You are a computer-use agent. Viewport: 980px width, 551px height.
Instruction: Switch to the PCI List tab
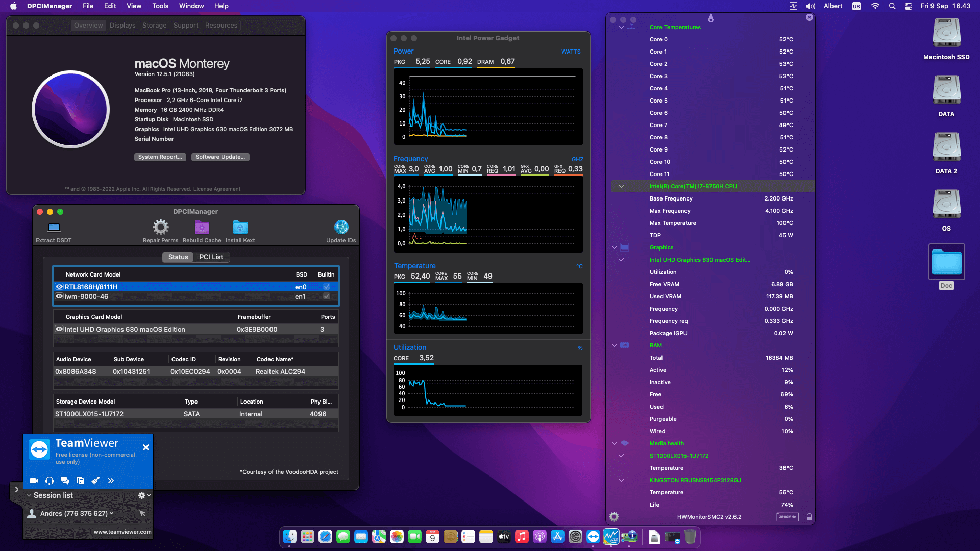point(211,257)
